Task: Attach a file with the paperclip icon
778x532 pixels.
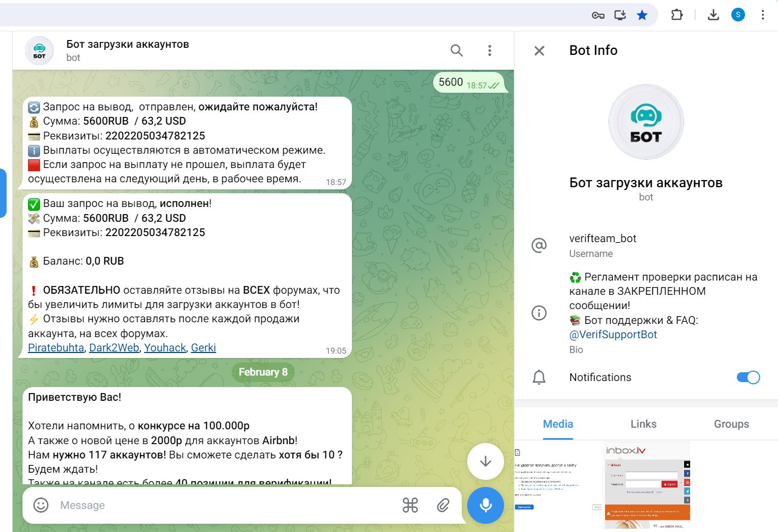Action: 443,505
